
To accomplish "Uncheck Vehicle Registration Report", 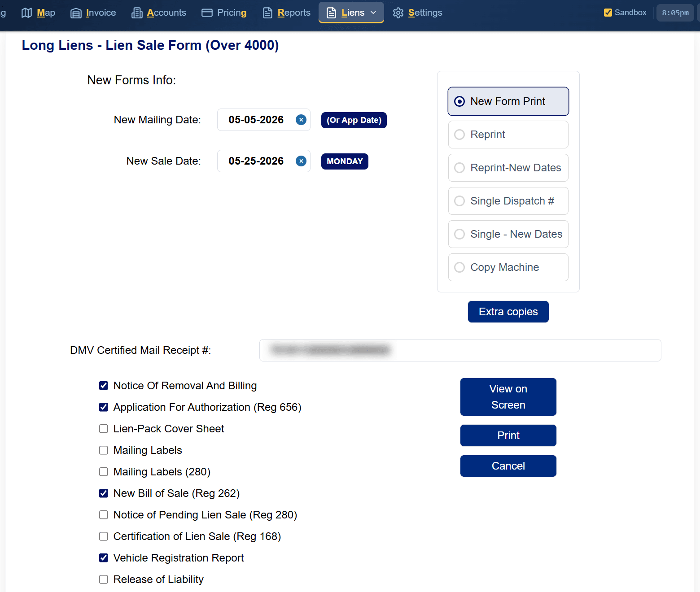I will pos(104,558).
